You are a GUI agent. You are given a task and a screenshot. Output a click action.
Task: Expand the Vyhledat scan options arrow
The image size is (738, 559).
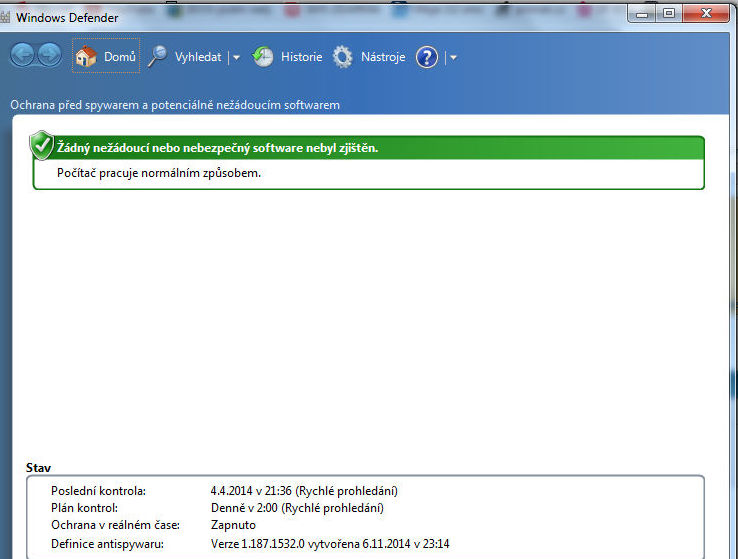pyautogui.click(x=236, y=57)
